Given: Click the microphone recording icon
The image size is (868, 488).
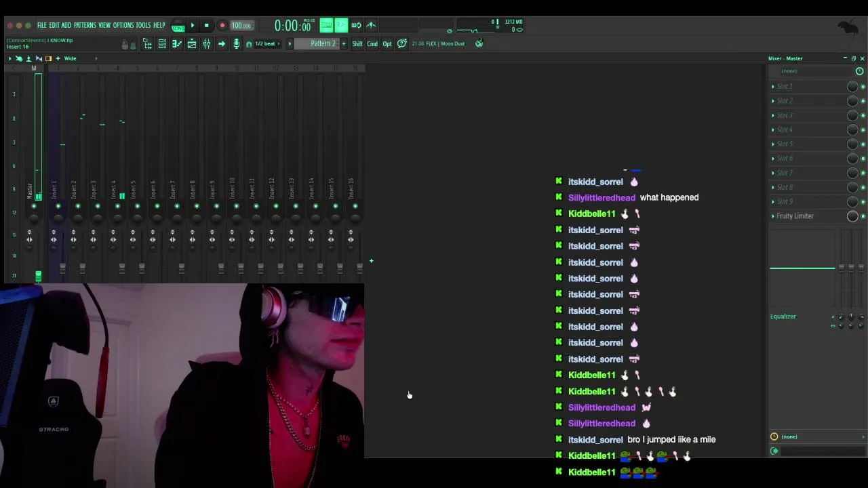Looking at the screenshot, I should coord(237,44).
